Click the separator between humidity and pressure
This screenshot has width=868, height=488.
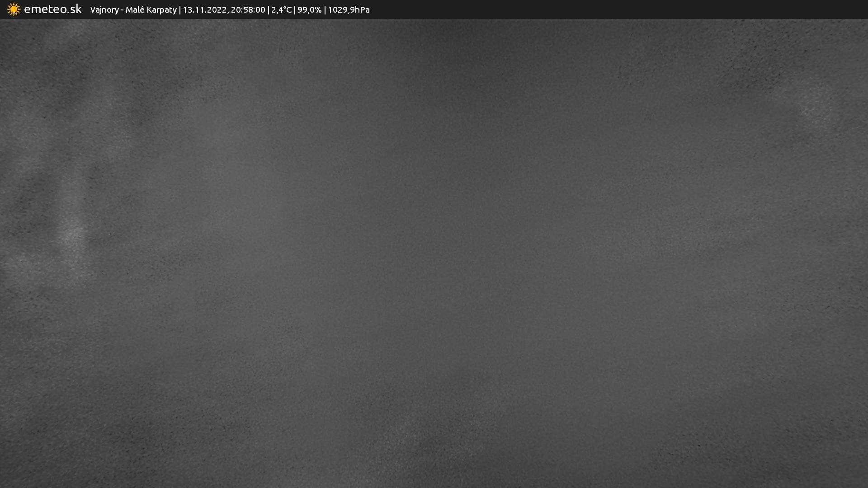point(325,10)
